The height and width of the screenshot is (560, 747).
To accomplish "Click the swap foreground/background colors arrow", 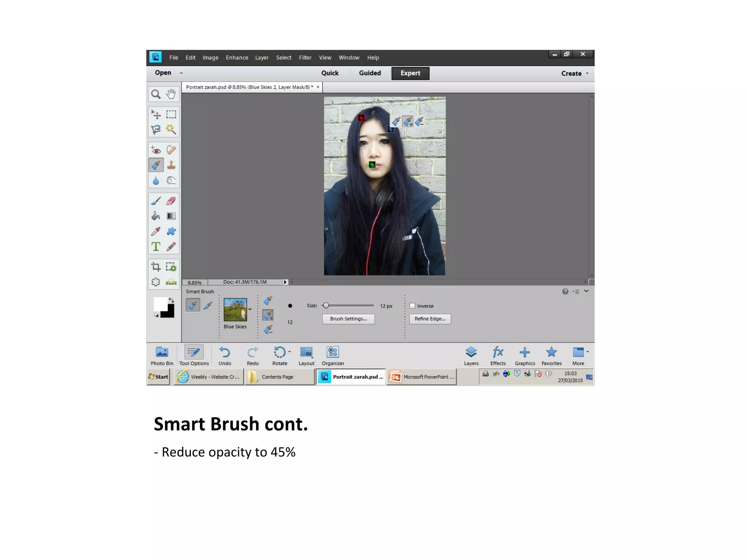I will (171, 300).
